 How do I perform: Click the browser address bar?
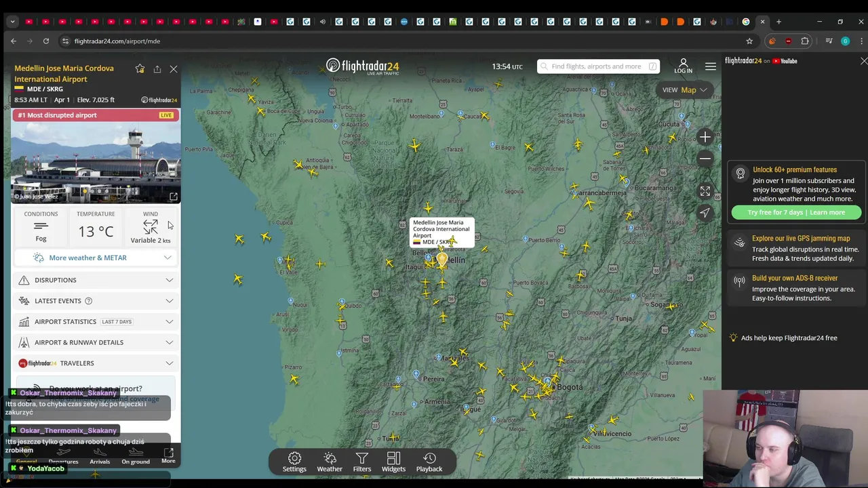tap(407, 41)
